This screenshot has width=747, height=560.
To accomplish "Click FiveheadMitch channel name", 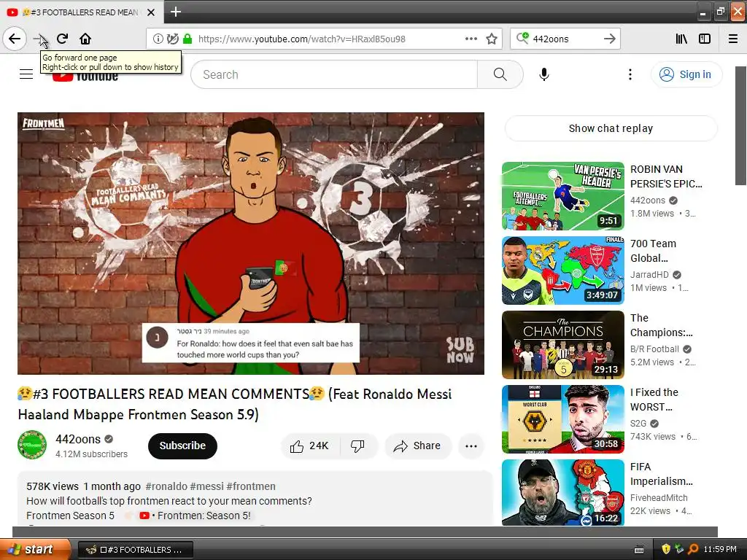I will click(x=659, y=497).
